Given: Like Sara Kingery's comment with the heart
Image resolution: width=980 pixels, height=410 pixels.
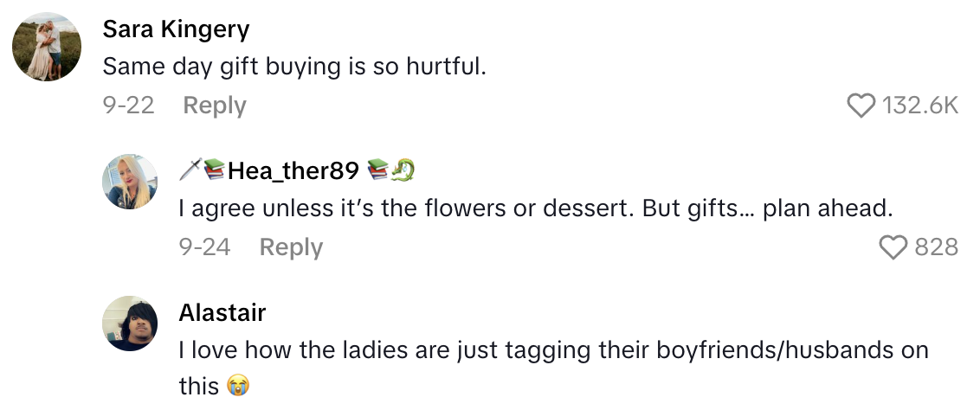Looking at the screenshot, I should pyautogui.click(x=861, y=106).
